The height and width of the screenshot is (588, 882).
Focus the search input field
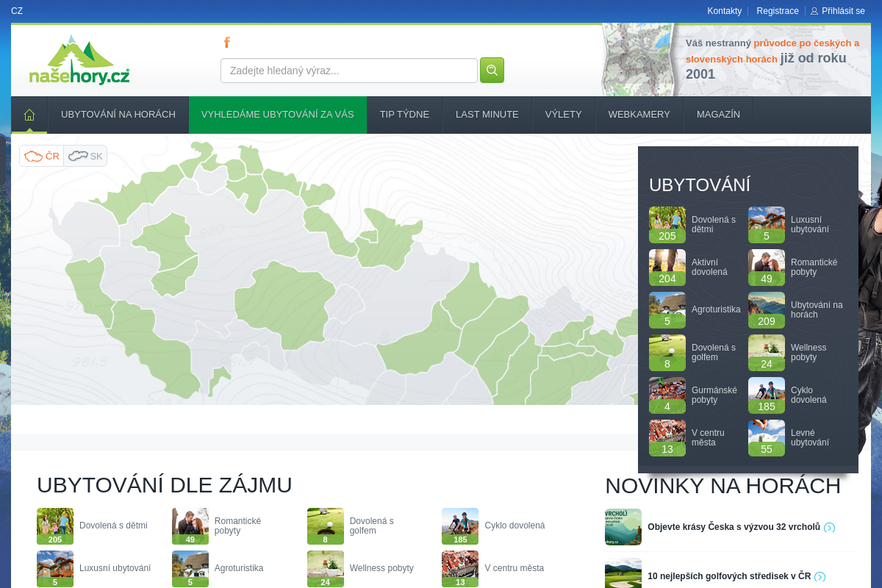(349, 71)
